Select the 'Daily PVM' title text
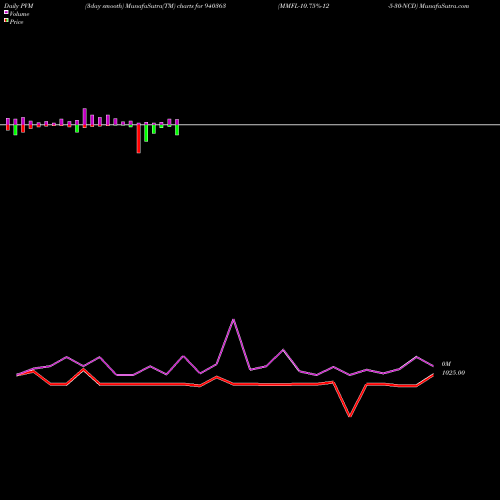Viewport: 500px width, 500px height. [19, 6]
